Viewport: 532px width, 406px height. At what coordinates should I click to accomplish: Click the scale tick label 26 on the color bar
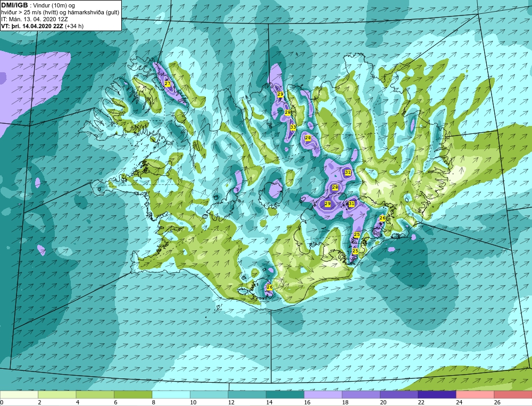(x=497, y=403)
